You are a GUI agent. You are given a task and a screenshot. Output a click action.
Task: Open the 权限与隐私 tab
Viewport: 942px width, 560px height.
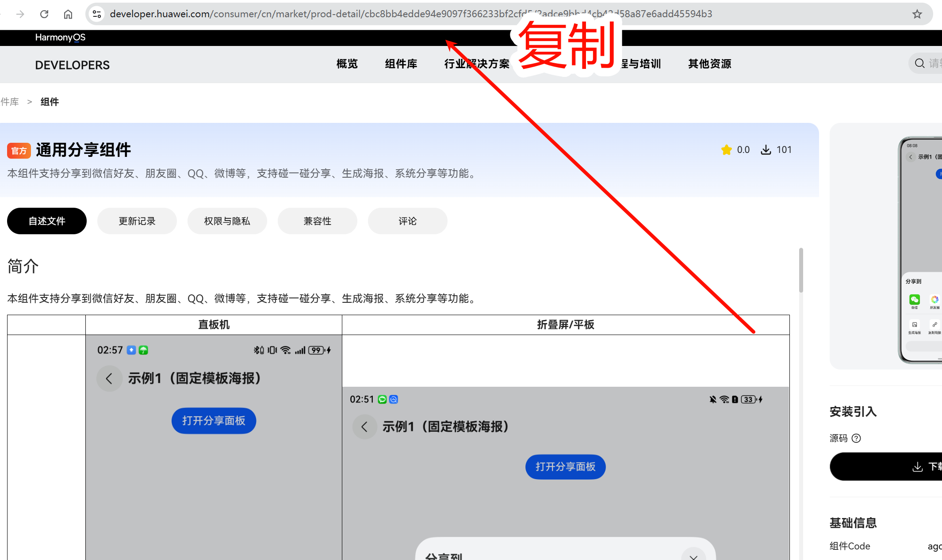pyautogui.click(x=227, y=221)
